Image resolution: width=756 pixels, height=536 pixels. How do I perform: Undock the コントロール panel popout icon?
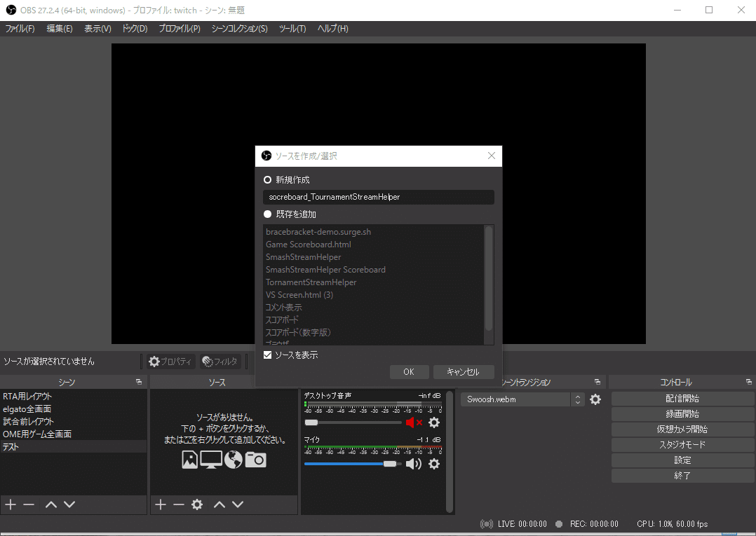(749, 382)
